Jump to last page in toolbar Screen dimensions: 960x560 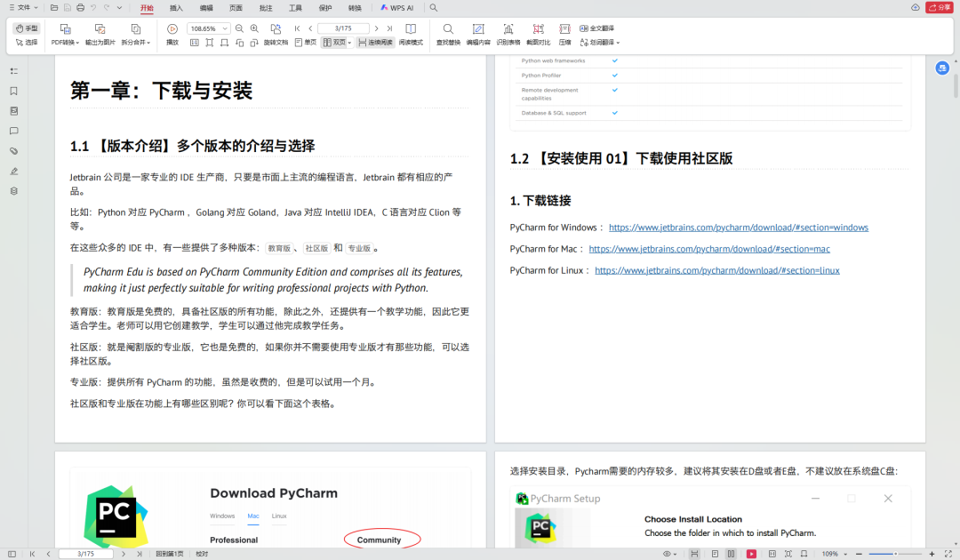389,28
